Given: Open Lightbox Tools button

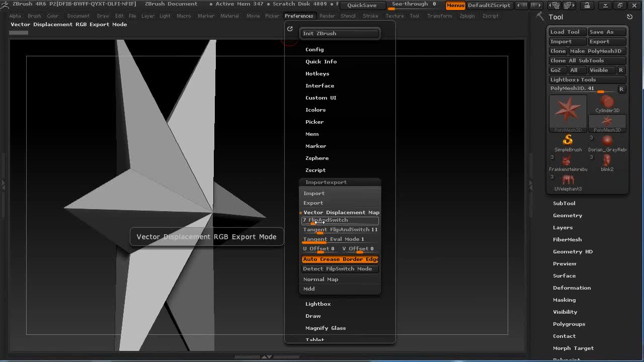Looking at the screenshot, I should coord(587,79).
